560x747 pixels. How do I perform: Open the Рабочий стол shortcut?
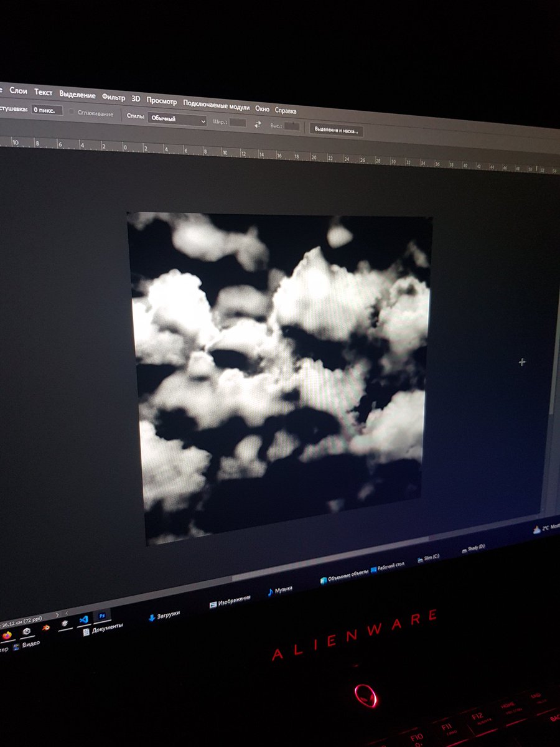click(x=388, y=567)
